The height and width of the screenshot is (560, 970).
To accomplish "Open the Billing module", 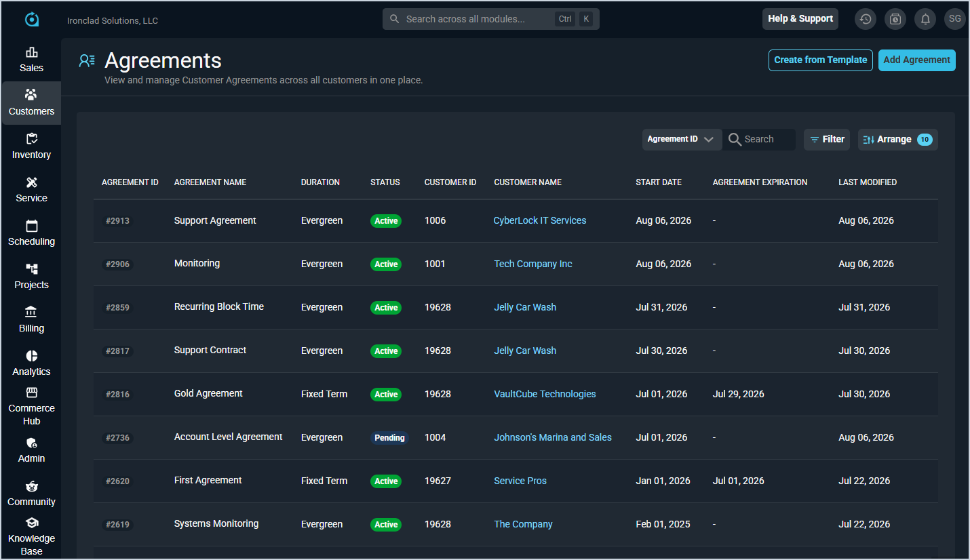I will (x=31, y=320).
